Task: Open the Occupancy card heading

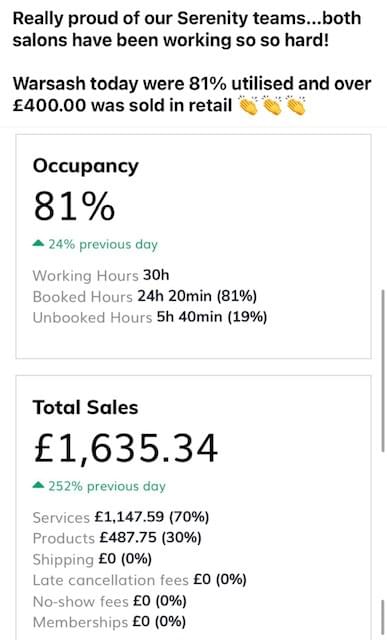Action: coord(86,166)
